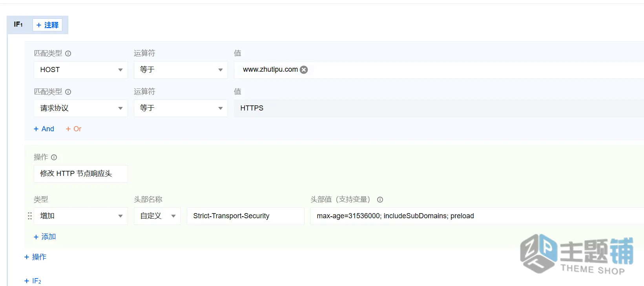Show info icon next to 头部值（支持变量）
644x286 pixels.
[x=380, y=199]
